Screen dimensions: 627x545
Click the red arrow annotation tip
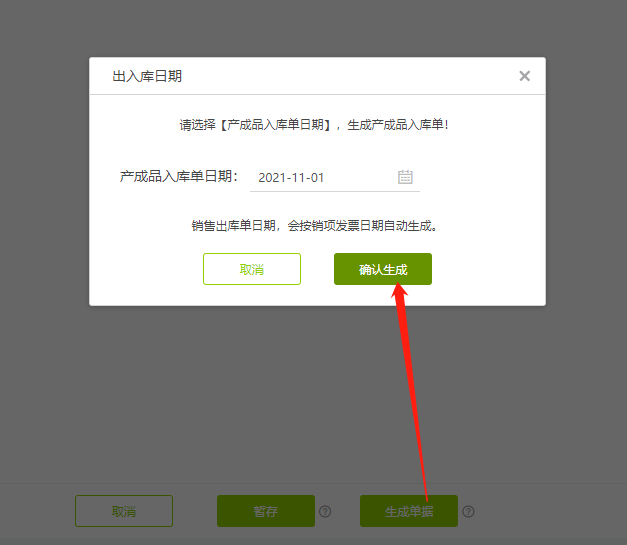(398, 285)
